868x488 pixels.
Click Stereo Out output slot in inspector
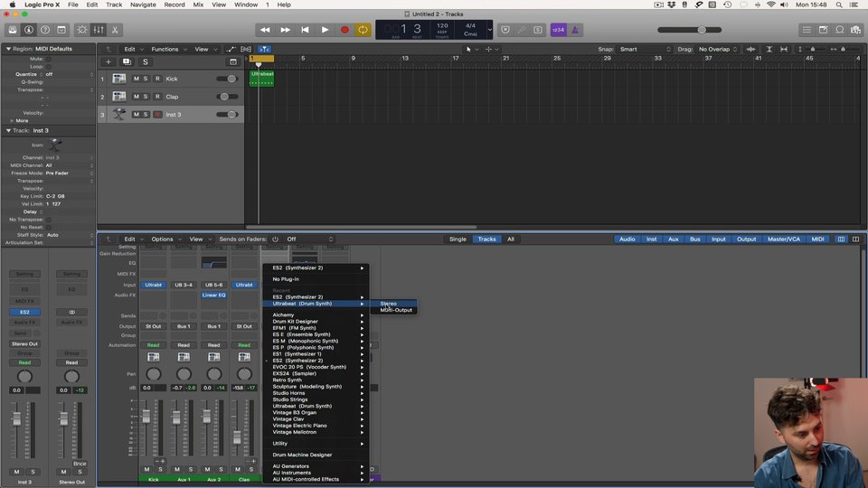tap(24, 343)
